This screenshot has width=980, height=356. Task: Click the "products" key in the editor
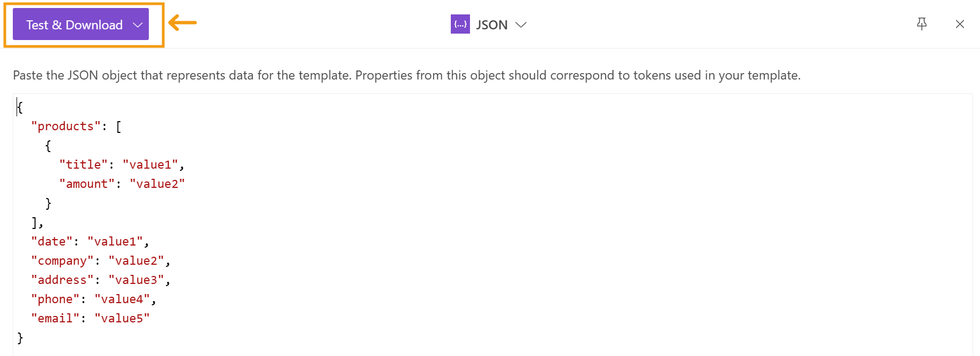coord(66,126)
